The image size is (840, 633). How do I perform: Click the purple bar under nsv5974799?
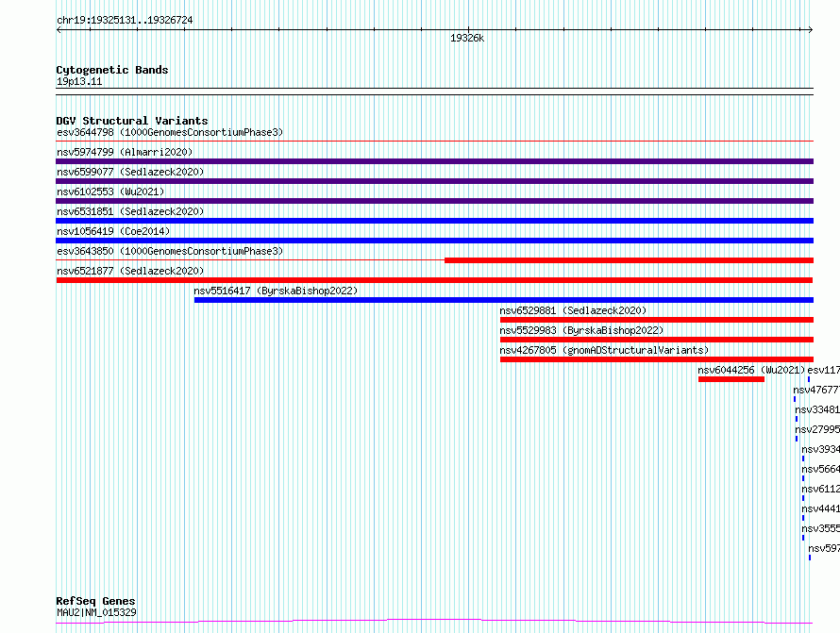pyautogui.click(x=434, y=161)
